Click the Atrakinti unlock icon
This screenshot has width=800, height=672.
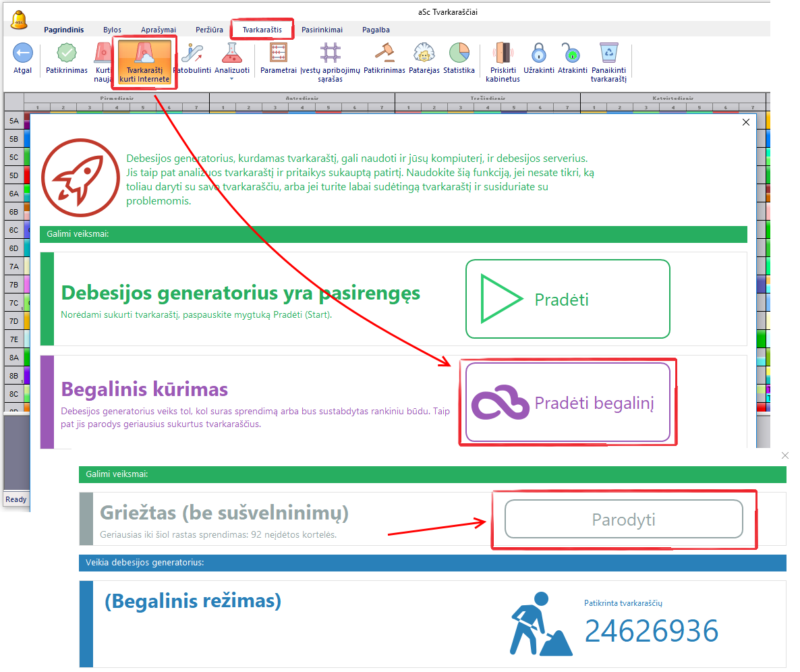click(x=572, y=53)
